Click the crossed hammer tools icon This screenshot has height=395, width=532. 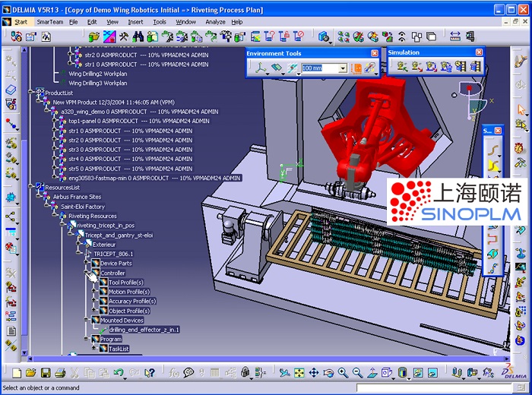(123, 36)
